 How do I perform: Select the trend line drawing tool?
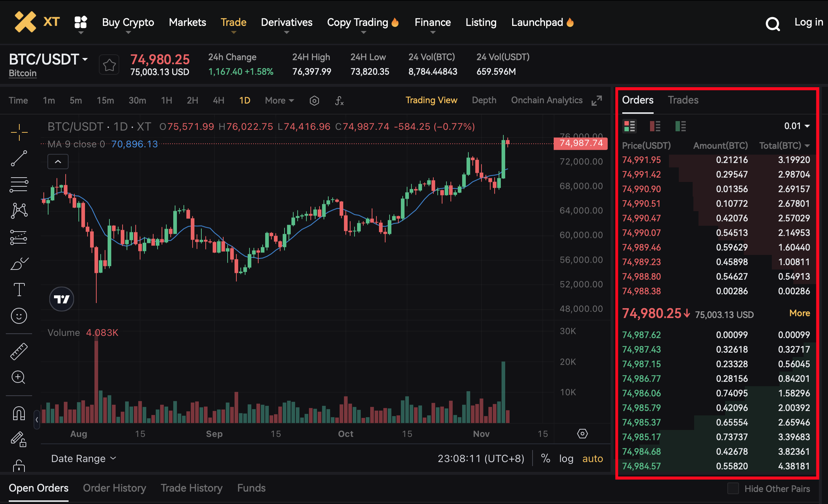pos(19,158)
